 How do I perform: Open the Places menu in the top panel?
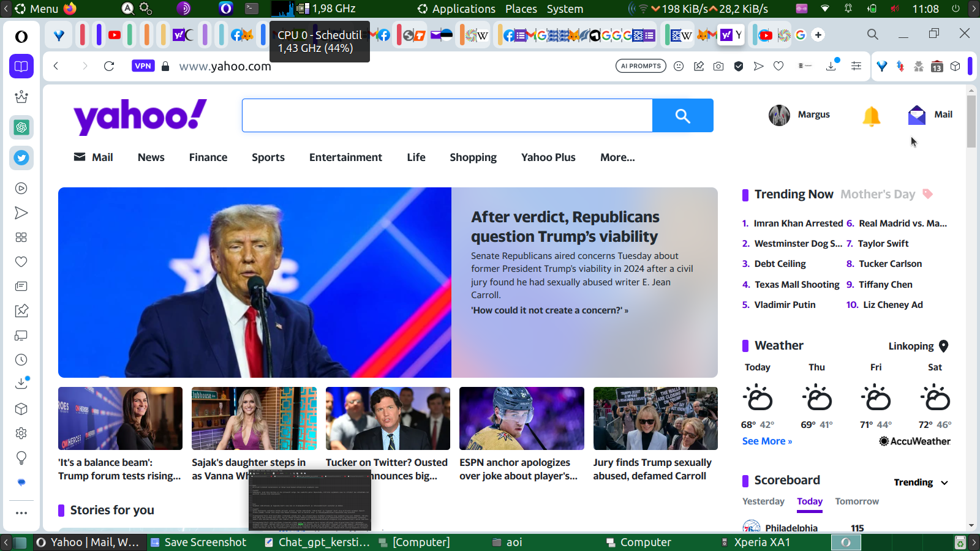coord(521,9)
